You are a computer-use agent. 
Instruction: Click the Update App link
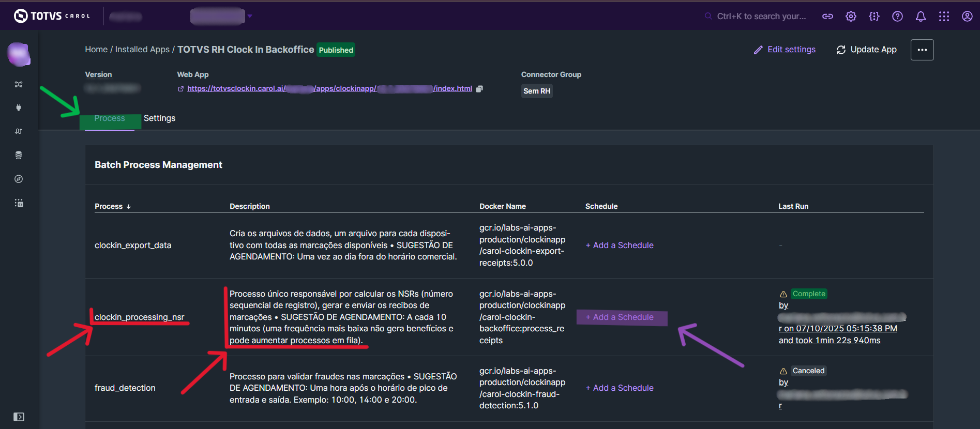[x=873, y=50]
